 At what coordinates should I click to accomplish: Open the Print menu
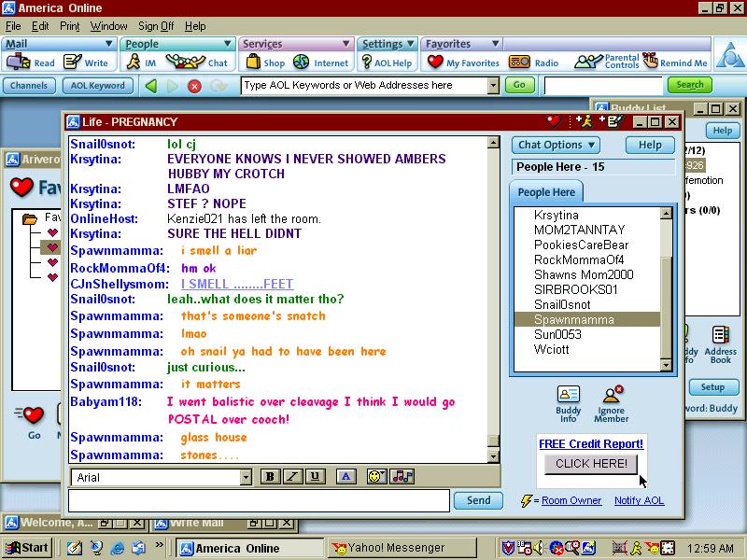tap(69, 26)
